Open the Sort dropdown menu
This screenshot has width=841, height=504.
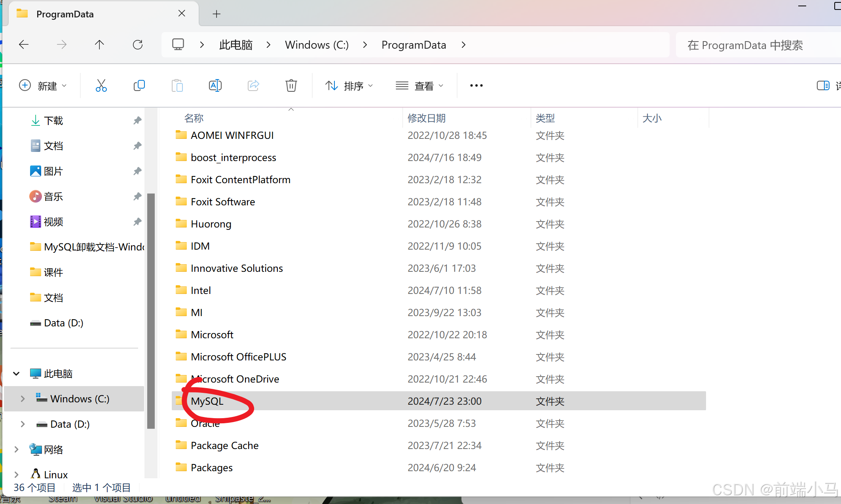coord(349,85)
